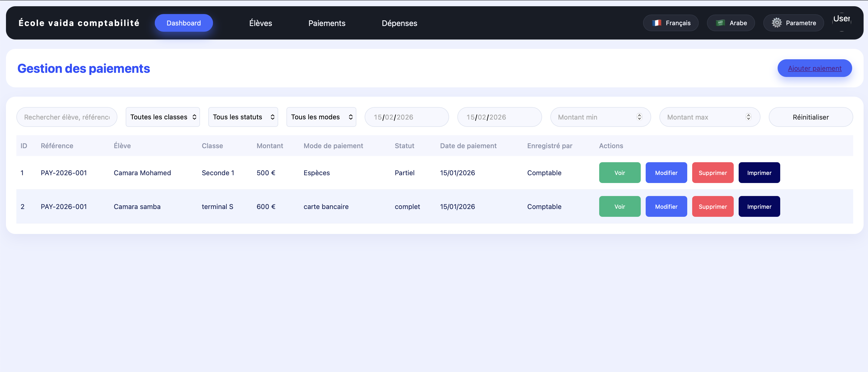Screen dimensions: 868x372
Task: Open the Paiements menu item
Action: pyautogui.click(x=326, y=23)
